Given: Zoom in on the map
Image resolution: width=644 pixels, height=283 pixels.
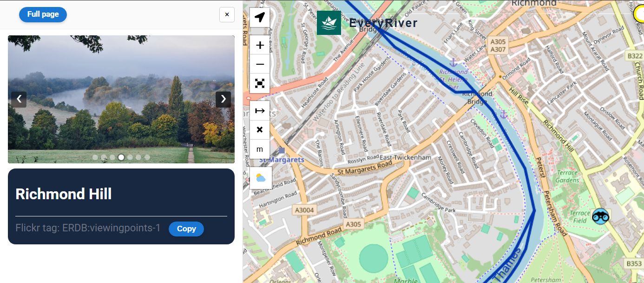Looking at the screenshot, I should [260, 45].
